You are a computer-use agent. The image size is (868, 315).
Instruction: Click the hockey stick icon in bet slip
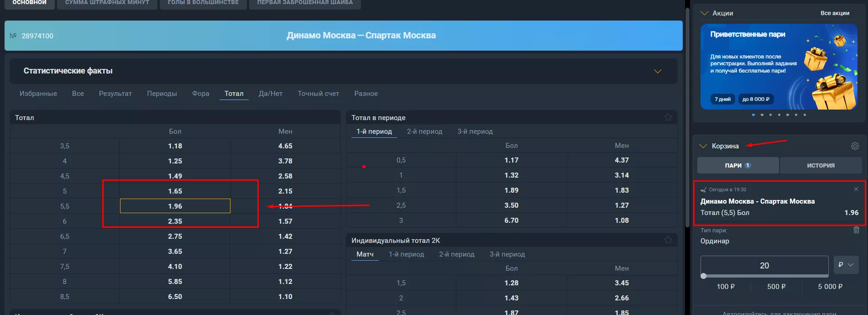click(703, 189)
